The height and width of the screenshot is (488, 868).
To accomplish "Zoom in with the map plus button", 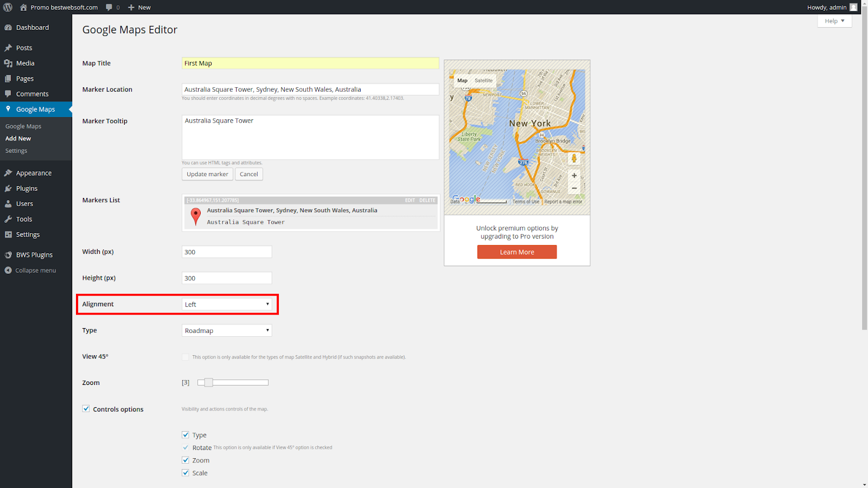I will click(x=574, y=176).
